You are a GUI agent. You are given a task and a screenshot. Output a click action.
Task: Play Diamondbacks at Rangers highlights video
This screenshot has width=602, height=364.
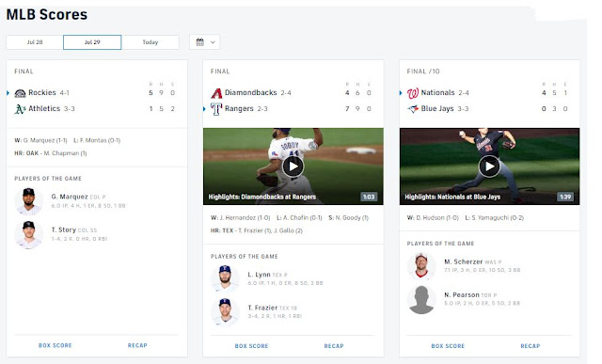pos(293,166)
